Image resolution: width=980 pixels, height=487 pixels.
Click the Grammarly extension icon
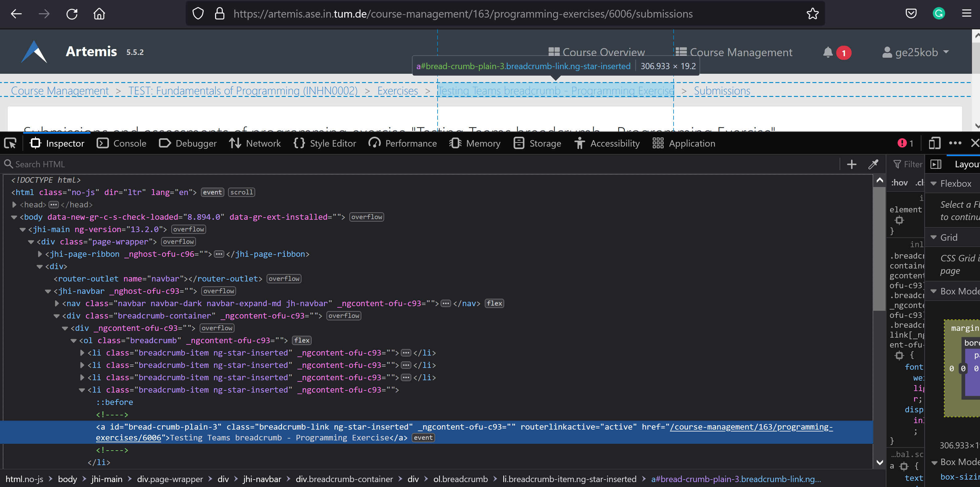pos(939,13)
